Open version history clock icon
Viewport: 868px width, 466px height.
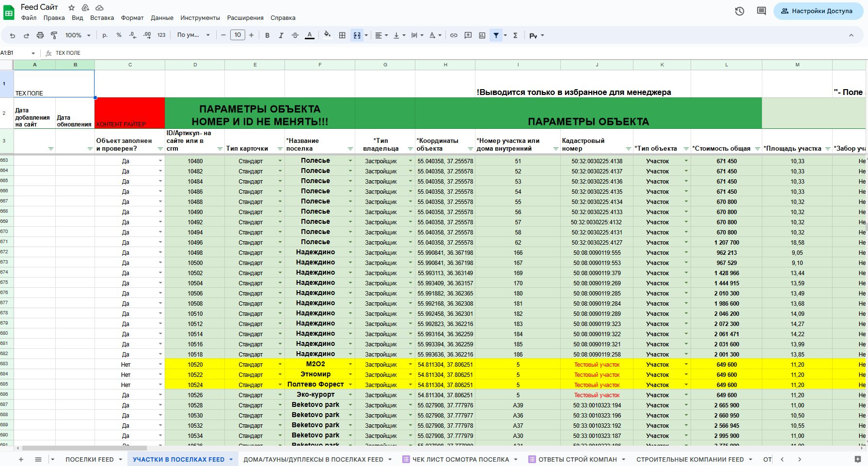(739, 11)
